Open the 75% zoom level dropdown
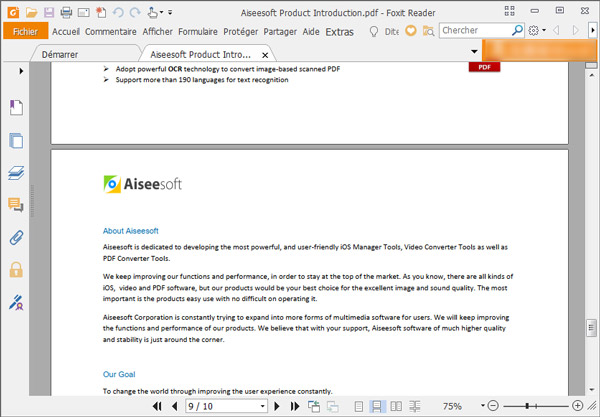Screen dimensions: 600x417 pyautogui.click(x=483, y=406)
